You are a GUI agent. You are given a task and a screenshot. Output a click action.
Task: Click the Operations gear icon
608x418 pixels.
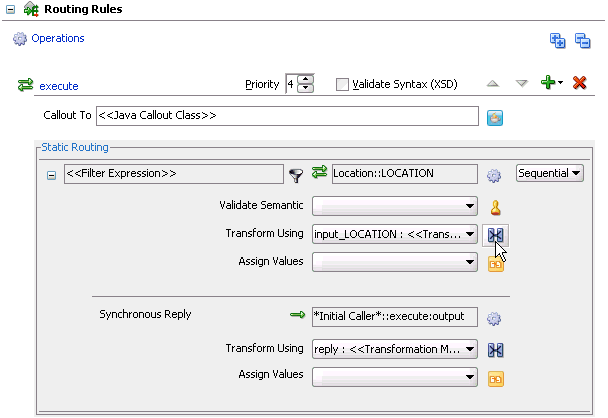pyautogui.click(x=19, y=39)
